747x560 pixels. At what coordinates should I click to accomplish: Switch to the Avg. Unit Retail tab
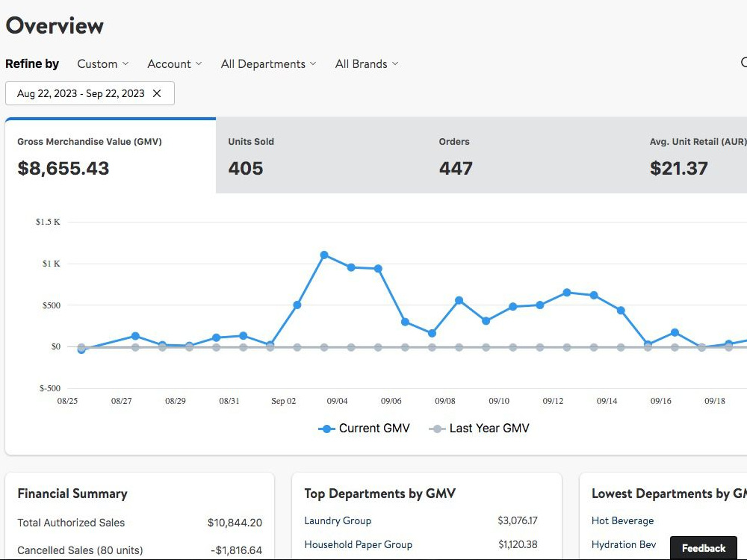tap(692, 156)
